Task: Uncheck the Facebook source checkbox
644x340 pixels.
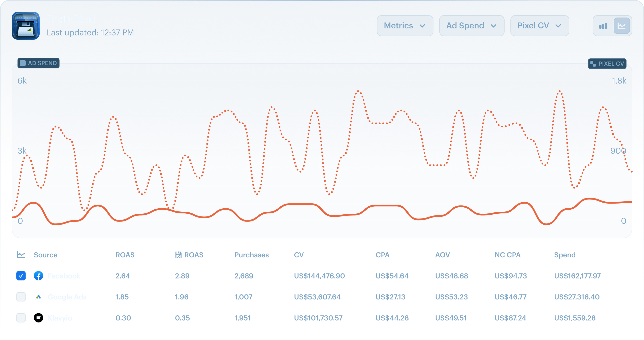Action: pyautogui.click(x=21, y=276)
